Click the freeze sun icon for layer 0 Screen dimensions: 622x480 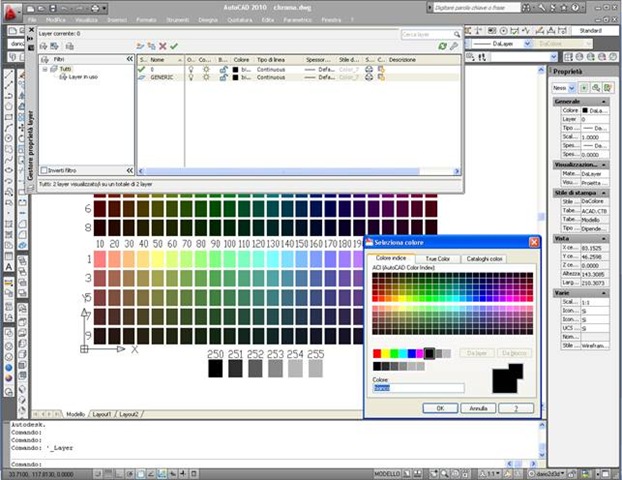tap(206, 69)
